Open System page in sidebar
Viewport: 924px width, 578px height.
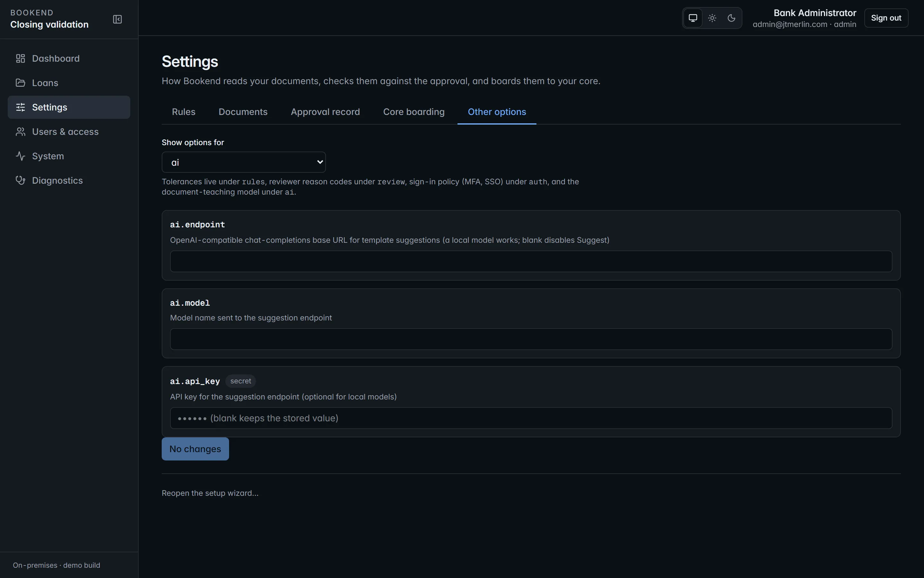pos(69,156)
